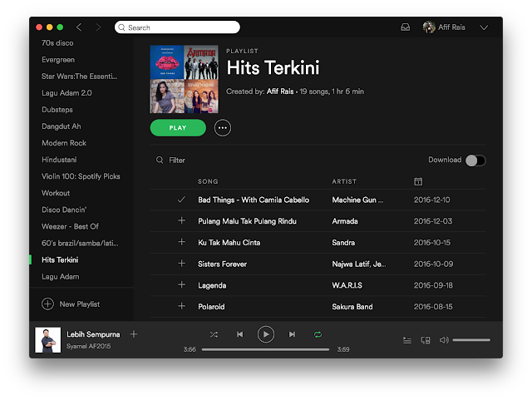Remove Bad Things using the checkmark
532x400 pixels.
click(x=181, y=200)
